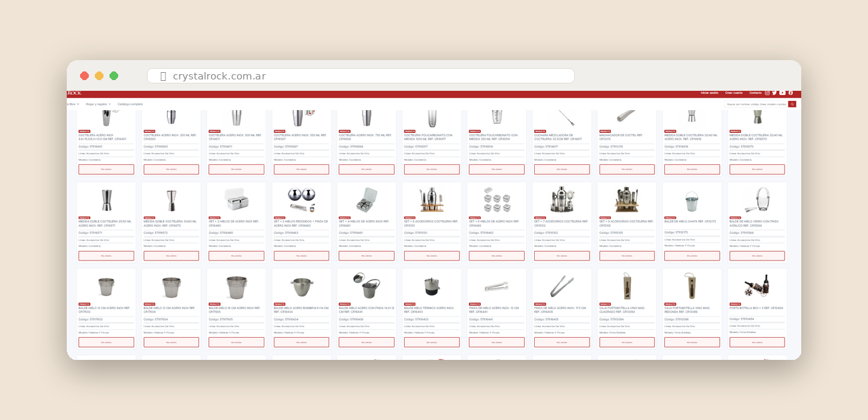Image resolution: width=868 pixels, height=420 pixels.
Task: Expand the cut-off 'libre' category dropdown
Action: 73,104
